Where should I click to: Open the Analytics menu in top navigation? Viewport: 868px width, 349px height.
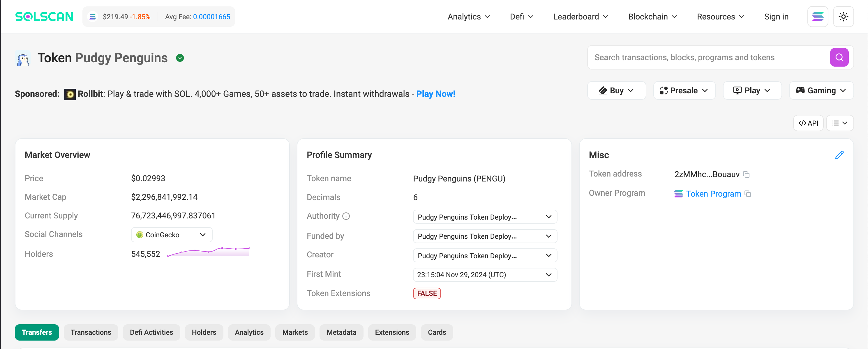(x=468, y=17)
